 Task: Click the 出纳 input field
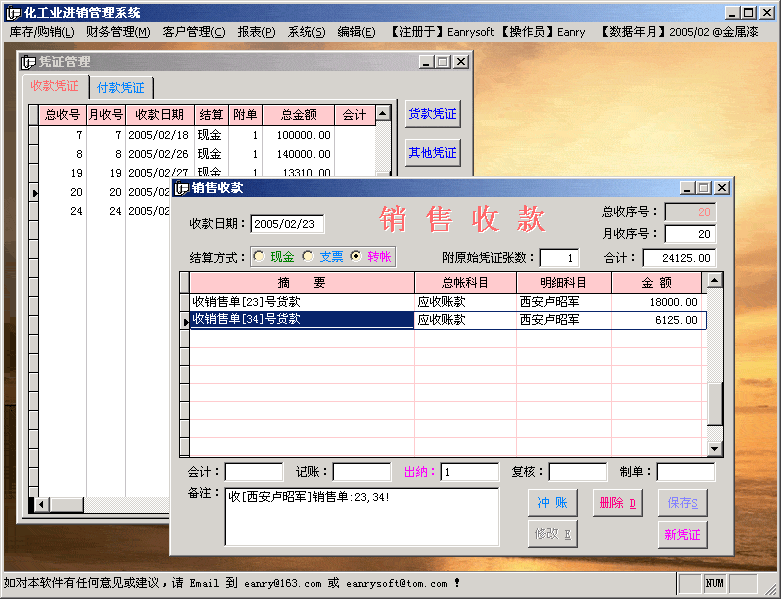click(470, 472)
